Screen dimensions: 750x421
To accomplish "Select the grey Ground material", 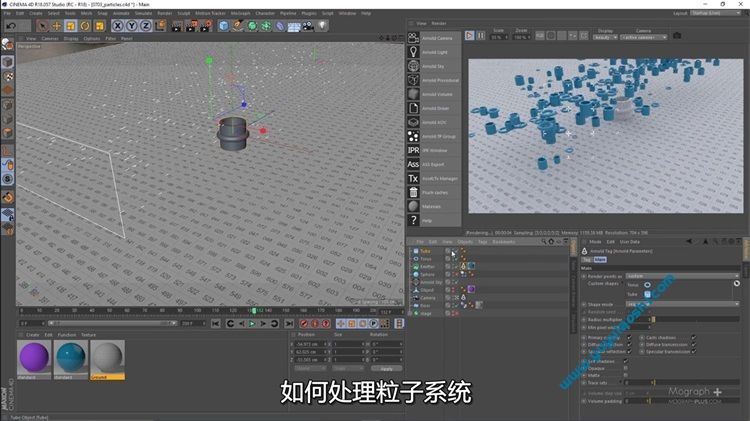I will (x=108, y=359).
